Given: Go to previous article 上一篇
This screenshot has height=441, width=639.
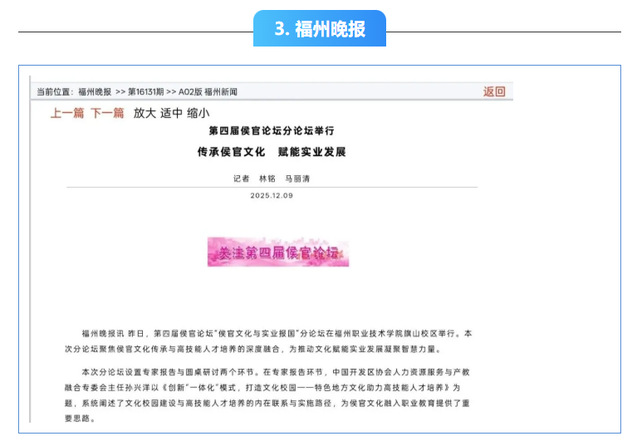Looking at the screenshot, I should coord(67,113).
